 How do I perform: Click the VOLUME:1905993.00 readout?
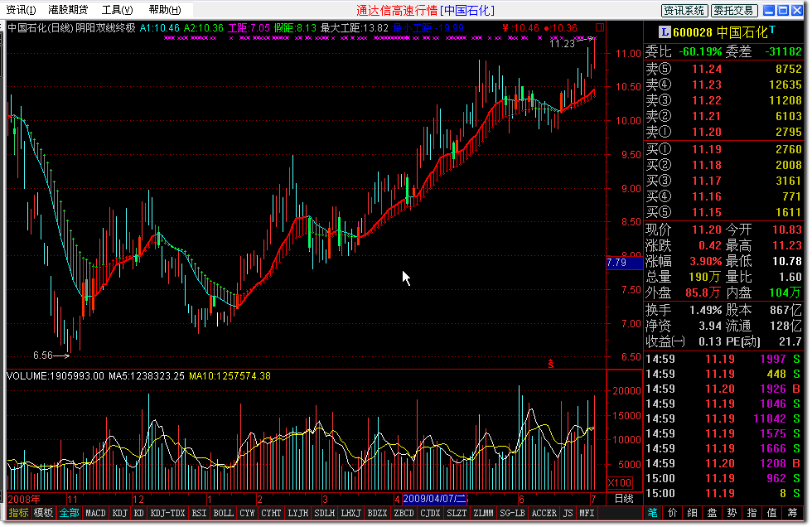[56, 376]
